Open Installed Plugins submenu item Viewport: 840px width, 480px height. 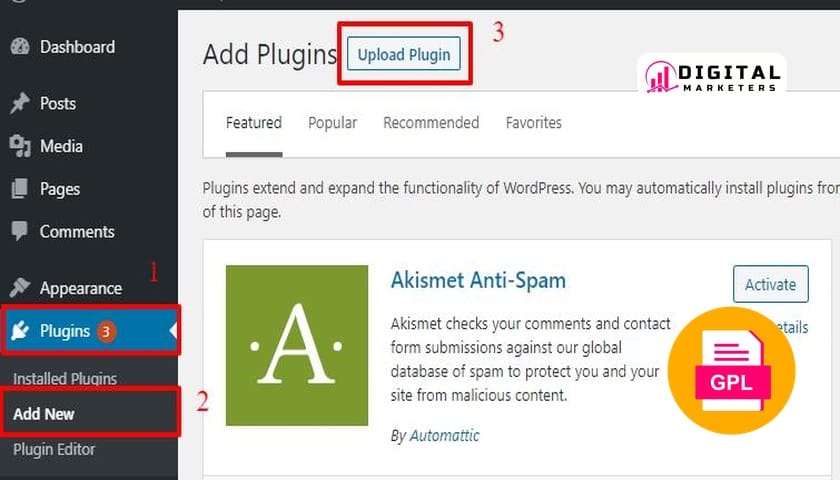pos(65,379)
